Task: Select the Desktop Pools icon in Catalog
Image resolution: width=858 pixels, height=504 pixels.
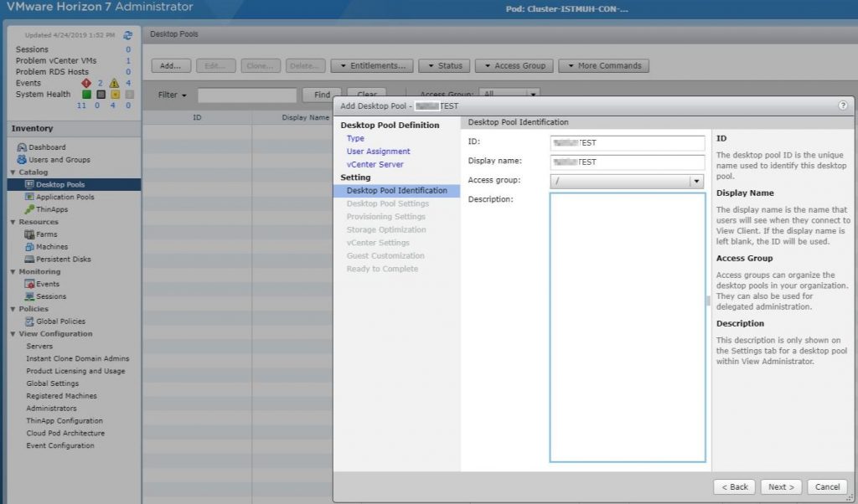Action: click(x=29, y=184)
